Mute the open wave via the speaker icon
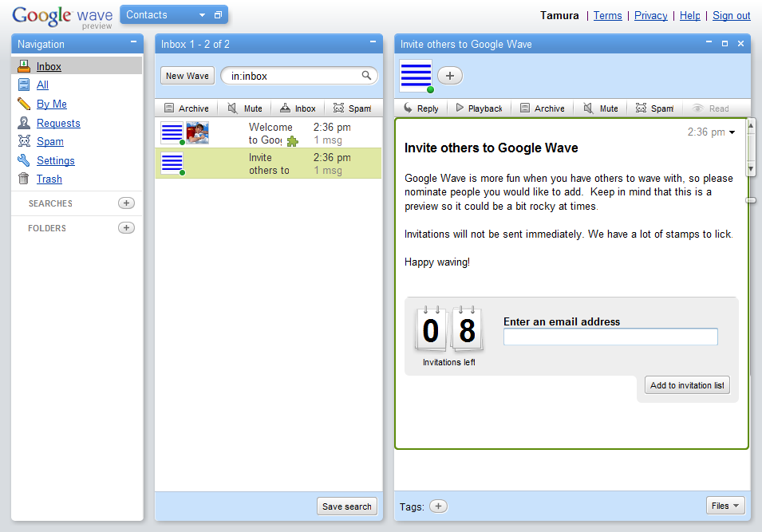This screenshot has width=762, height=532. click(x=589, y=108)
